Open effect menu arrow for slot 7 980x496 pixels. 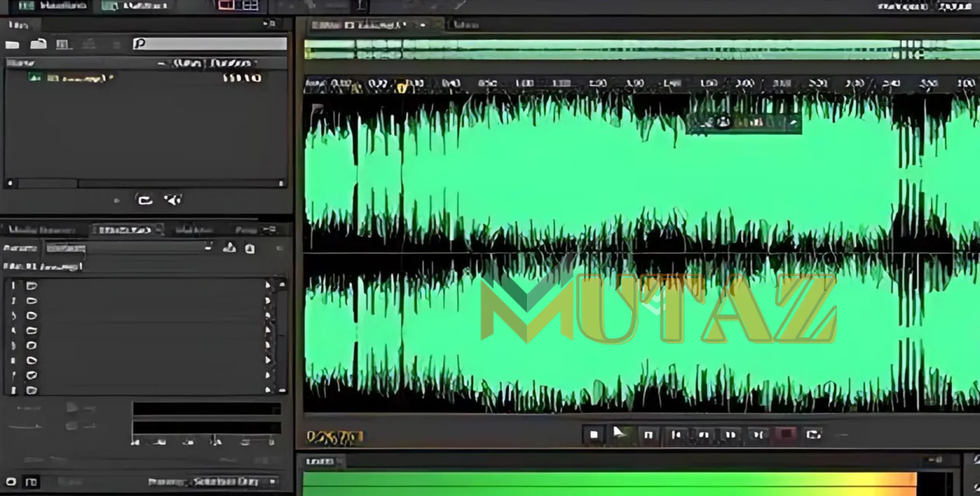(x=268, y=375)
